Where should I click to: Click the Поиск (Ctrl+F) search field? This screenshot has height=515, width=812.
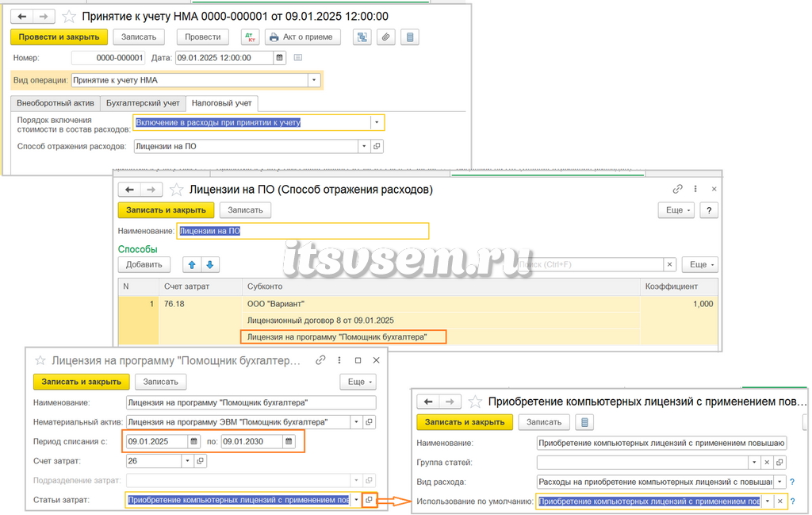point(590,265)
